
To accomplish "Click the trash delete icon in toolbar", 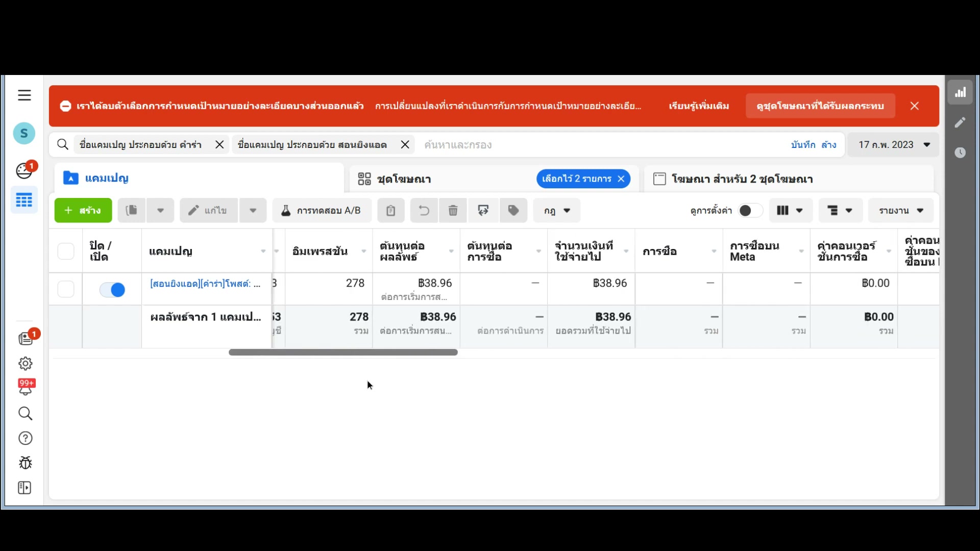I will (x=453, y=211).
